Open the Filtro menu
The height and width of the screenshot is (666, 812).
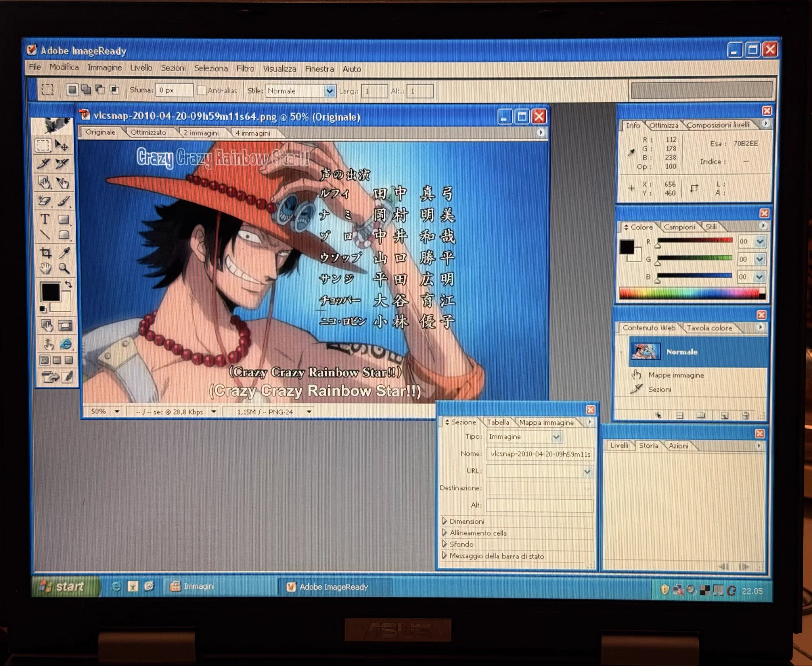pyautogui.click(x=245, y=68)
